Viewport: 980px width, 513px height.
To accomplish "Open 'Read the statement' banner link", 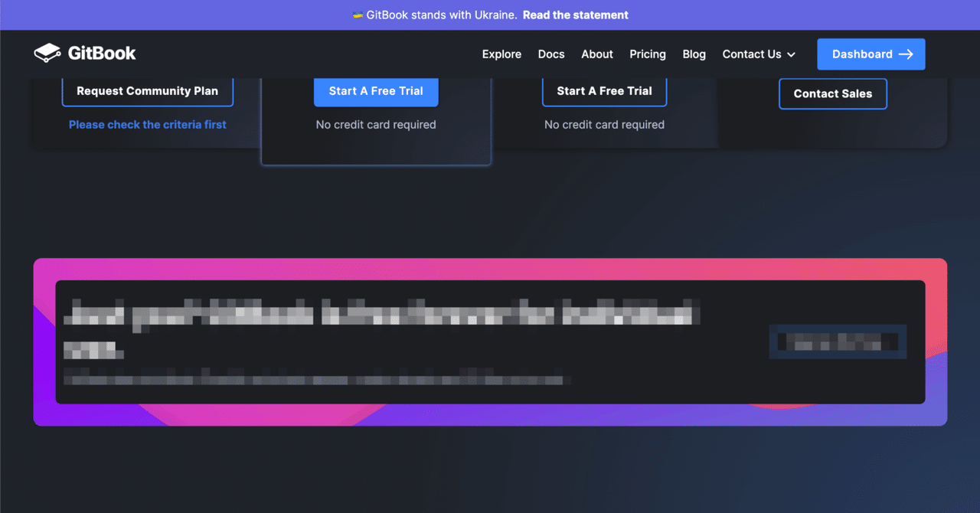I will pos(576,15).
